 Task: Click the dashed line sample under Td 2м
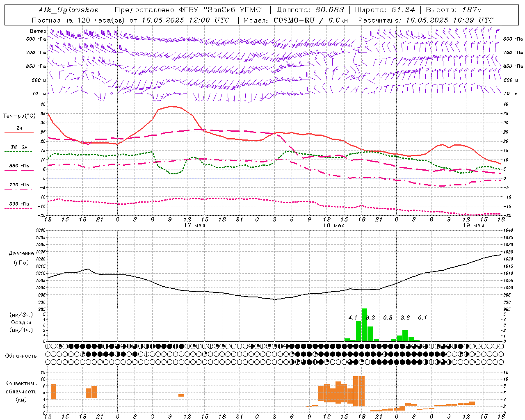(18, 151)
